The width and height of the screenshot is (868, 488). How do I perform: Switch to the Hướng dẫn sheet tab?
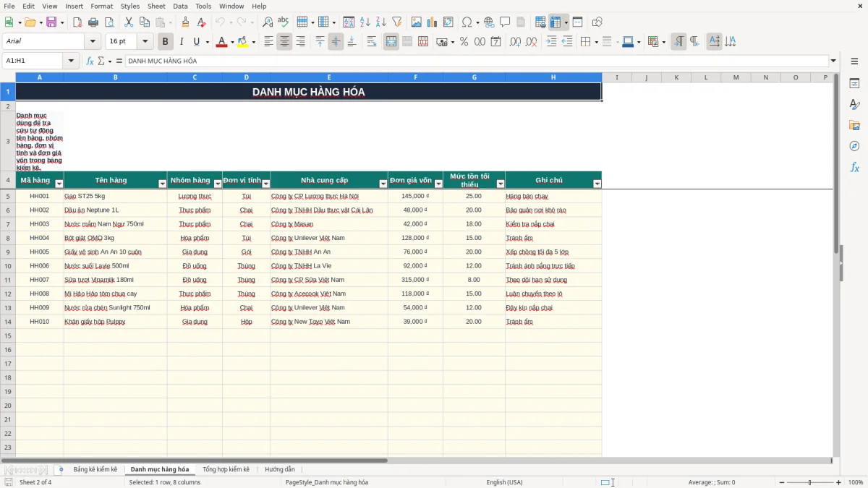(x=280, y=470)
